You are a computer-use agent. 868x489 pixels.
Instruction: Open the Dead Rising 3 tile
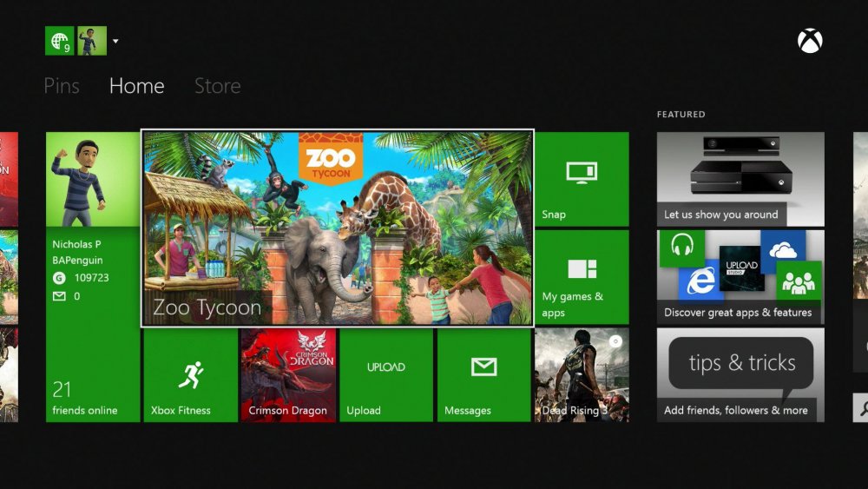click(x=582, y=375)
